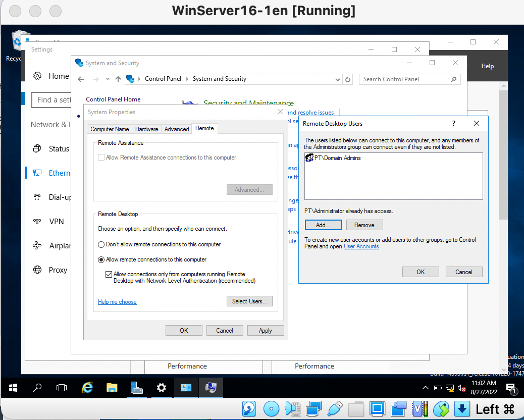Viewport: 524px width, 420px height.
Task: Click the VirtualBox optical disk icon
Action: [x=271, y=408]
